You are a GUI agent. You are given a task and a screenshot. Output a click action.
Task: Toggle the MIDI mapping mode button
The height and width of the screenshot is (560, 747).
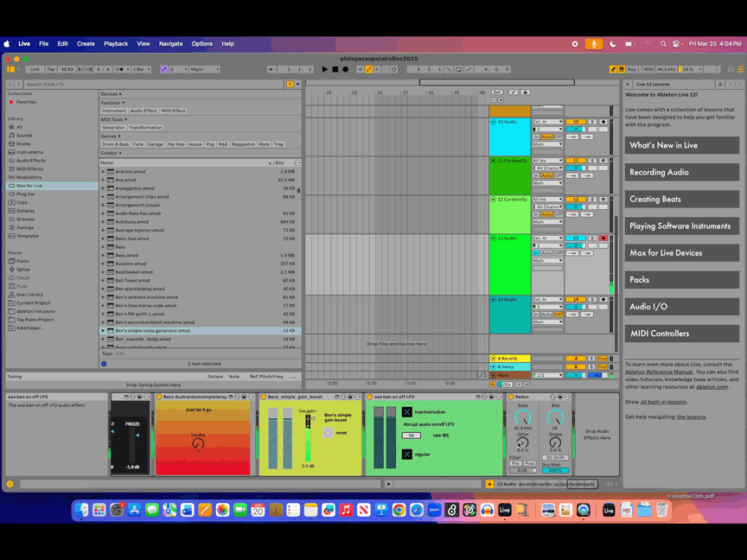pos(648,69)
